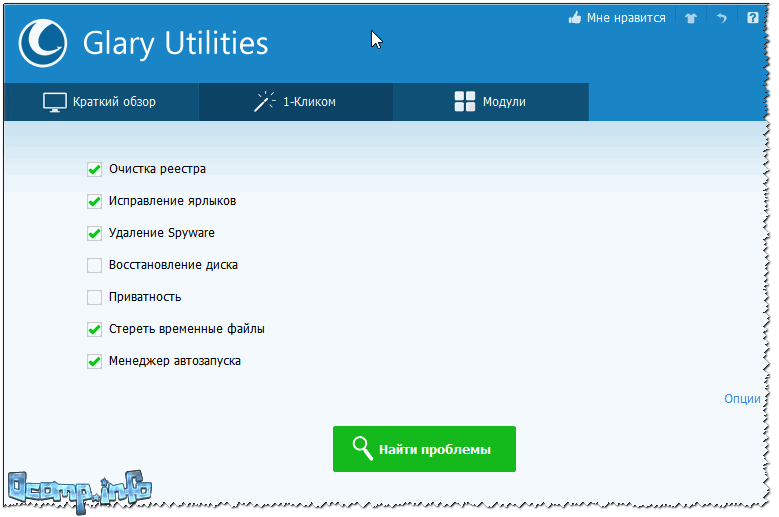The width and height of the screenshot is (779, 517).
Task: Uncheck Очистка реестра checkbox
Action: (x=94, y=169)
